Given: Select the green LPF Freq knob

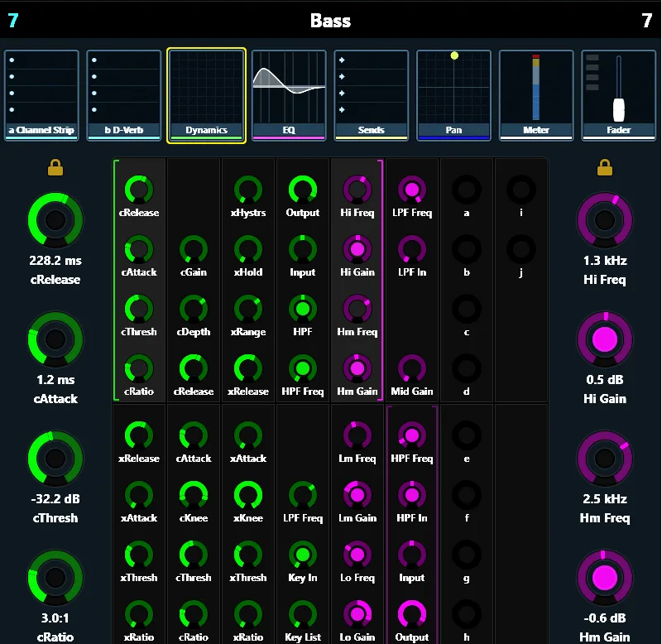Looking at the screenshot, I should 303,495.
